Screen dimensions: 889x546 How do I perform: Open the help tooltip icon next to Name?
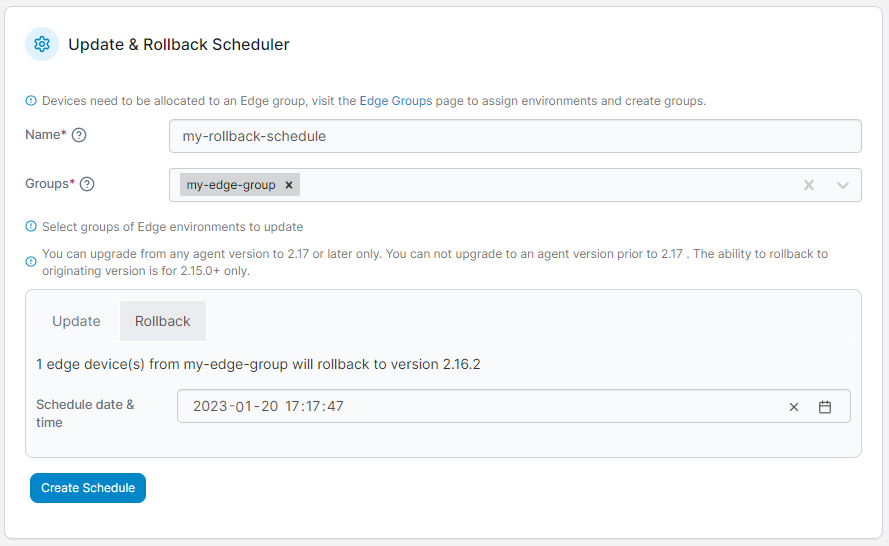(79, 135)
